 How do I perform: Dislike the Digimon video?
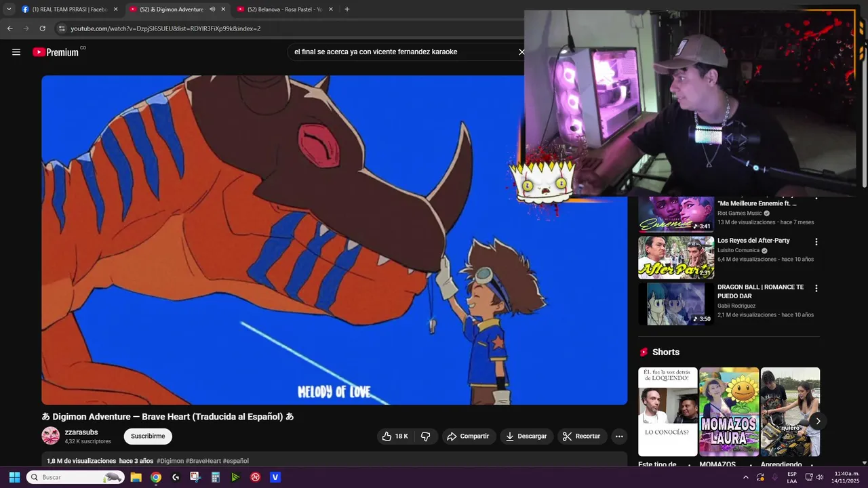point(426,436)
